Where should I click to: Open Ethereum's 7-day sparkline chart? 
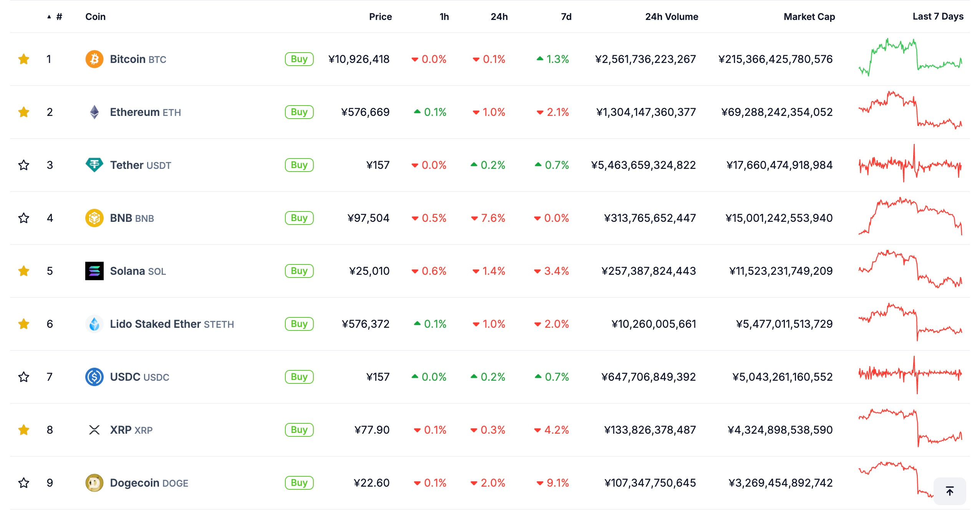910,110
